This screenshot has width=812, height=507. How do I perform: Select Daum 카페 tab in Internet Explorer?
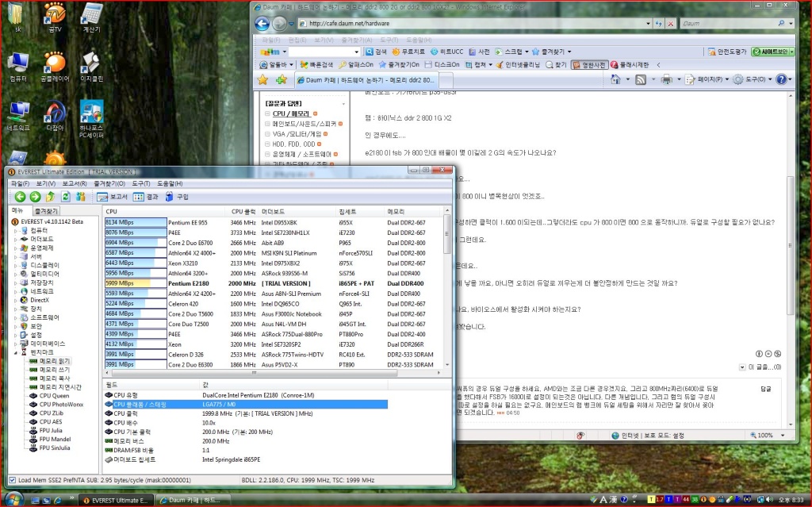pyautogui.click(x=366, y=80)
